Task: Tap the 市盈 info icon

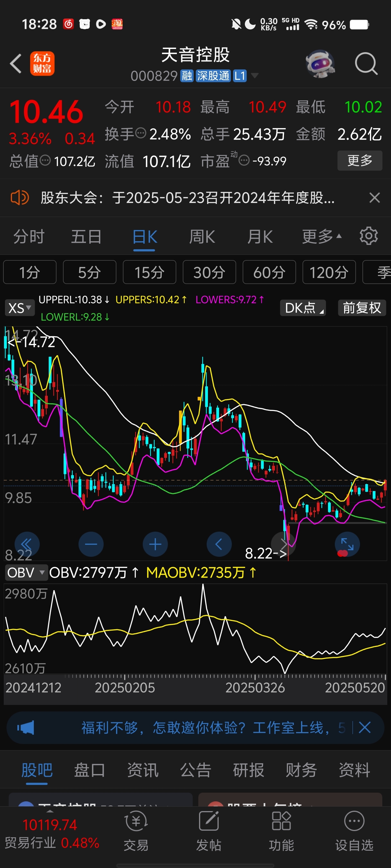Action: click(x=244, y=160)
